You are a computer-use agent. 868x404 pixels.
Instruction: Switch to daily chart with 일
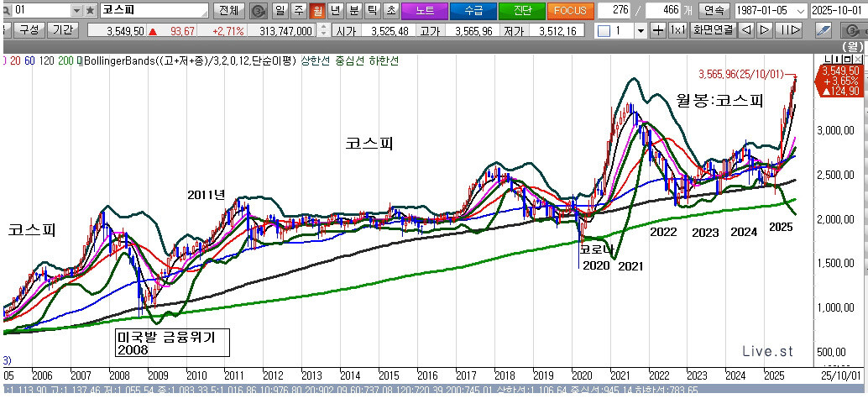coord(280,11)
